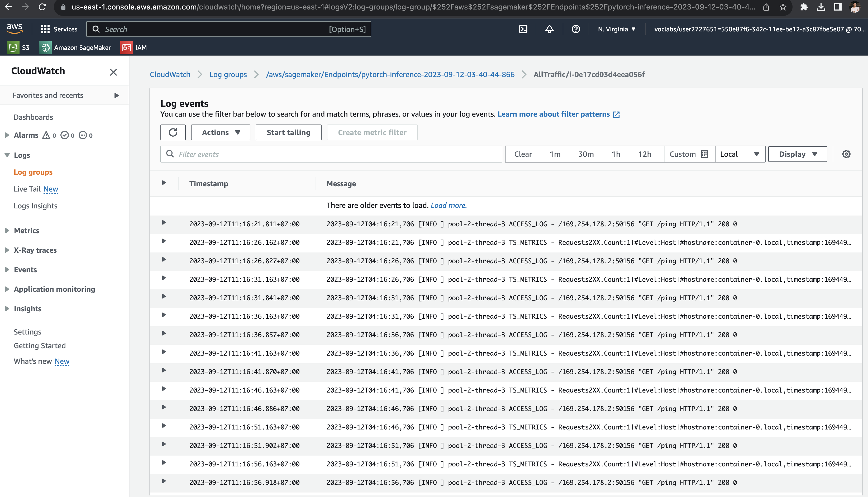Open the Amazon SageMaker shortcut

(75, 47)
